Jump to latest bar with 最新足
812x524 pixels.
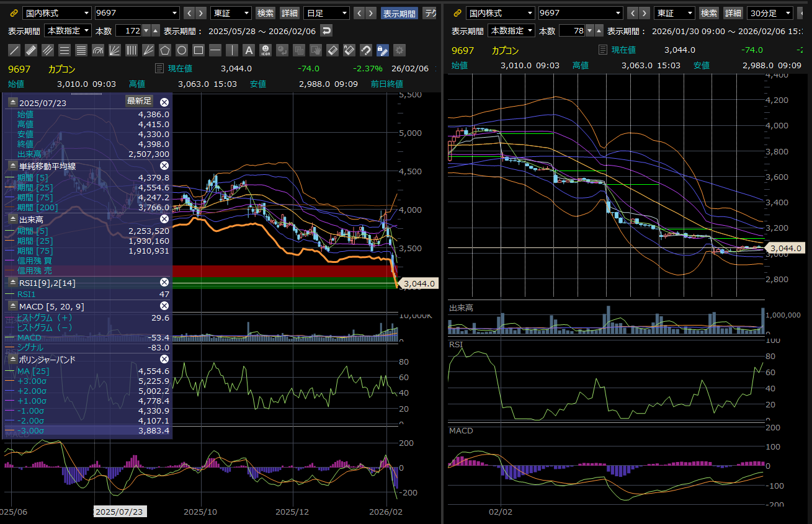(139, 101)
